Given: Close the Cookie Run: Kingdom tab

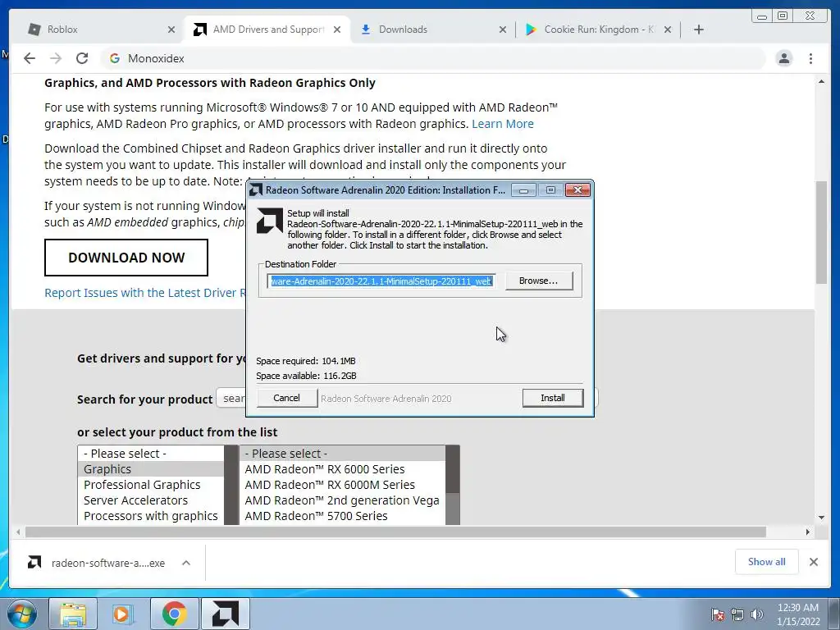Looking at the screenshot, I should tap(668, 30).
